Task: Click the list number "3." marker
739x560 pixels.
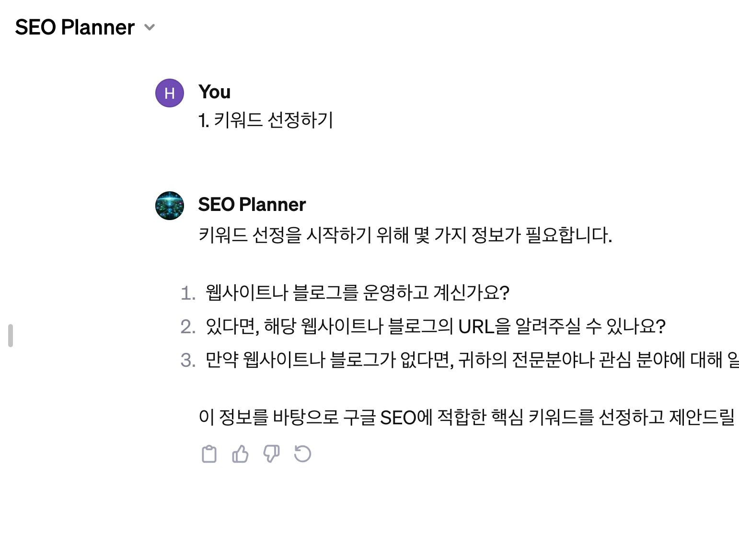Action: tap(188, 360)
